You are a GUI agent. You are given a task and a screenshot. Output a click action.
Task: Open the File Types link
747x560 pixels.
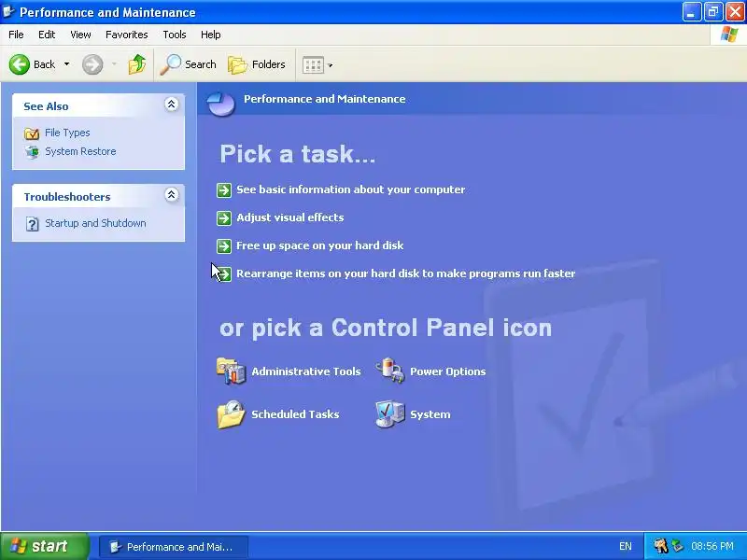[67, 133]
